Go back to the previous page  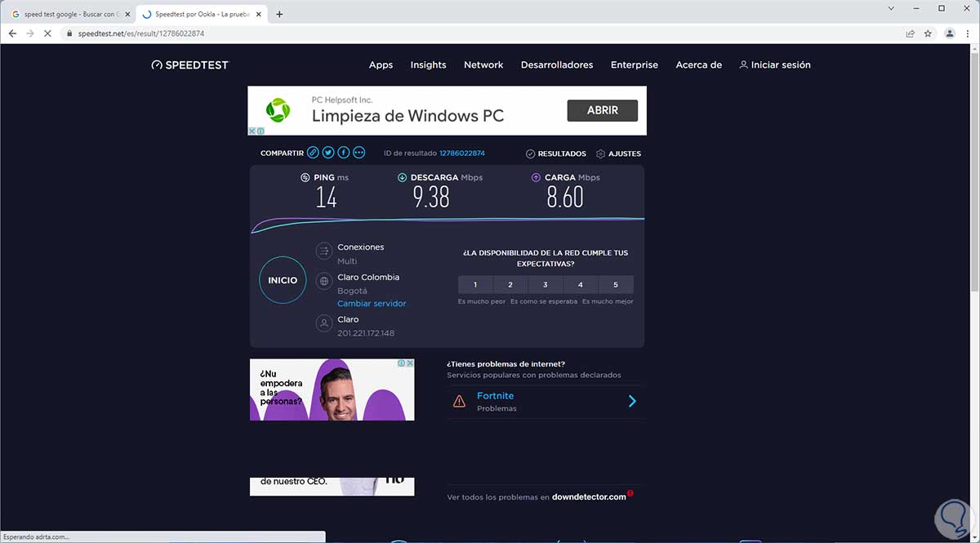(12, 33)
